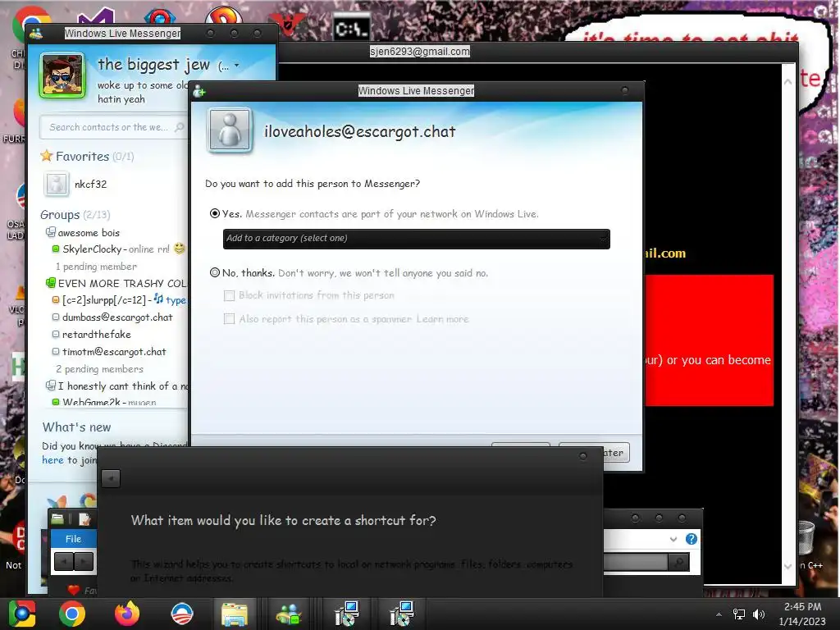840x630 pixels.
Task: Check 'Block invitations from this person'
Action: [x=230, y=295]
